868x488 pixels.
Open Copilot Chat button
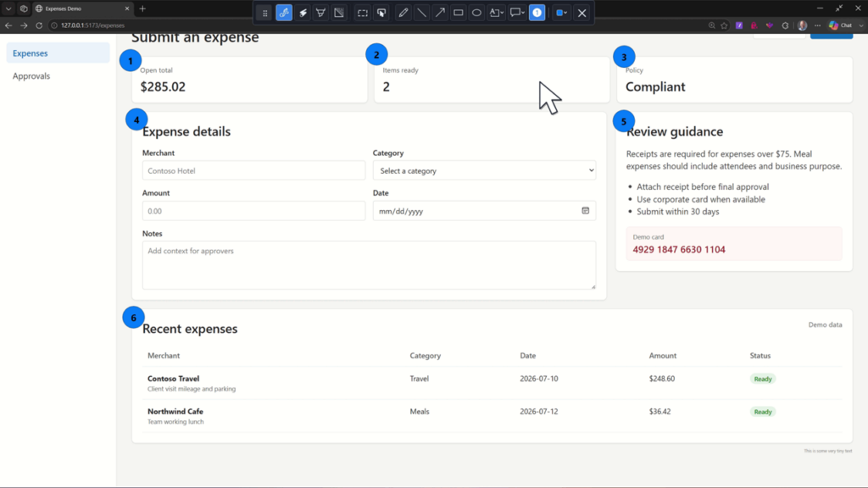[840, 25]
